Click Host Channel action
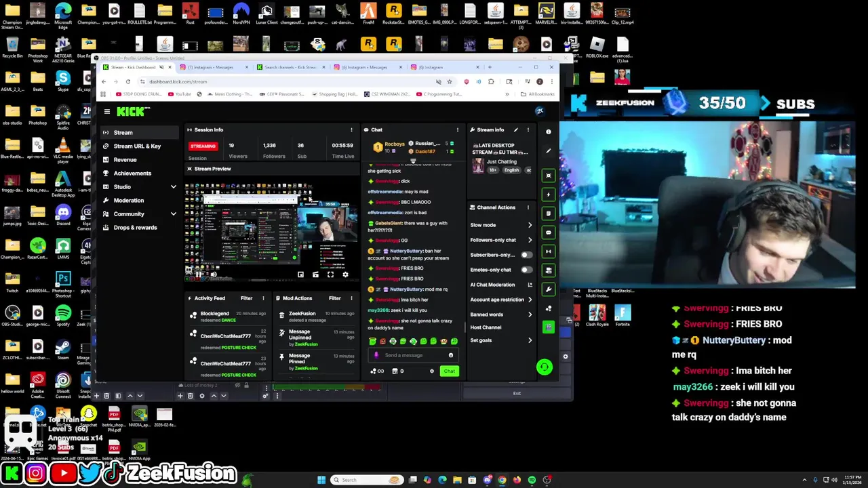 pyautogui.click(x=486, y=327)
